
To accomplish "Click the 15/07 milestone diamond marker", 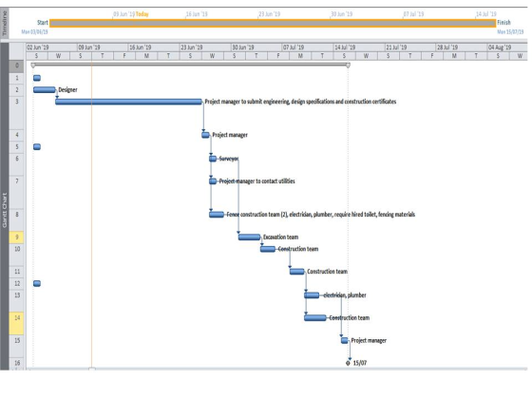I will [348, 363].
